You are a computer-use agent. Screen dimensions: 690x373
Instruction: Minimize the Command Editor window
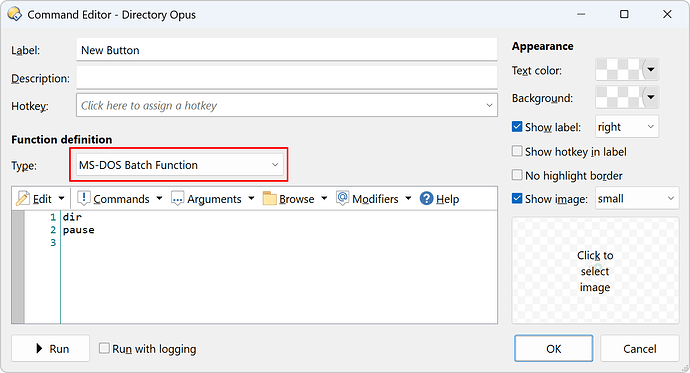pyautogui.click(x=581, y=14)
